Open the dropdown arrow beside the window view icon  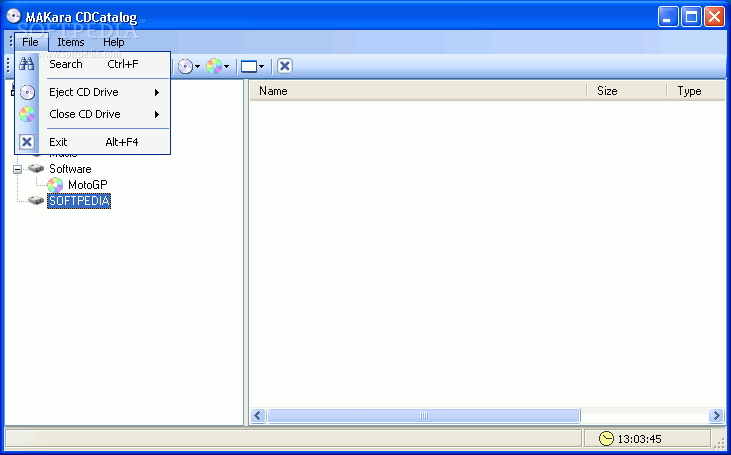tap(262, 67)
